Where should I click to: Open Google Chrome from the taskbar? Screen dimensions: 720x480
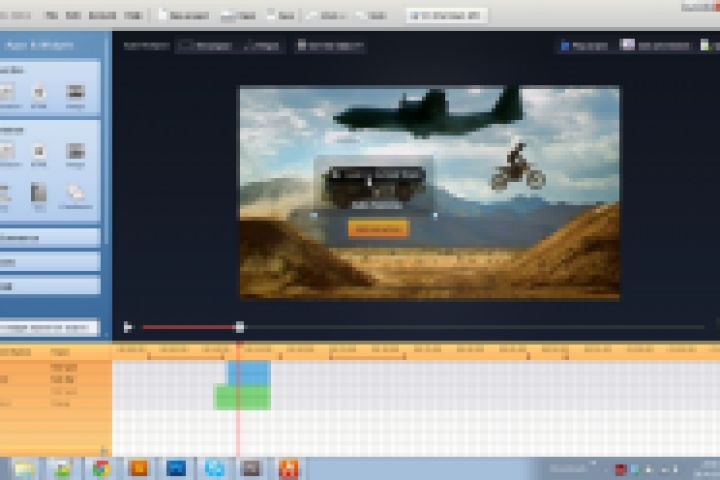point(101,469)
